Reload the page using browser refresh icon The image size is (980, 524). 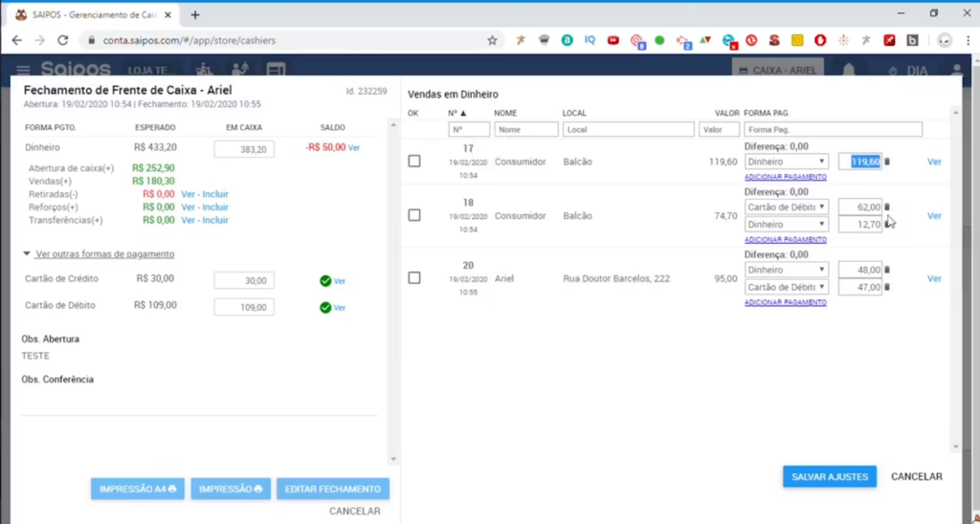(63, 40)
